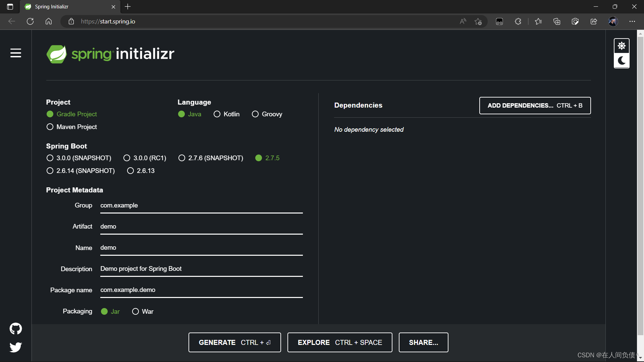Select Spring Boot 2.6.14 (SNAPSHOT)
Image resolution: width=644 pixels, height=362 pixels.
[80, 171]
